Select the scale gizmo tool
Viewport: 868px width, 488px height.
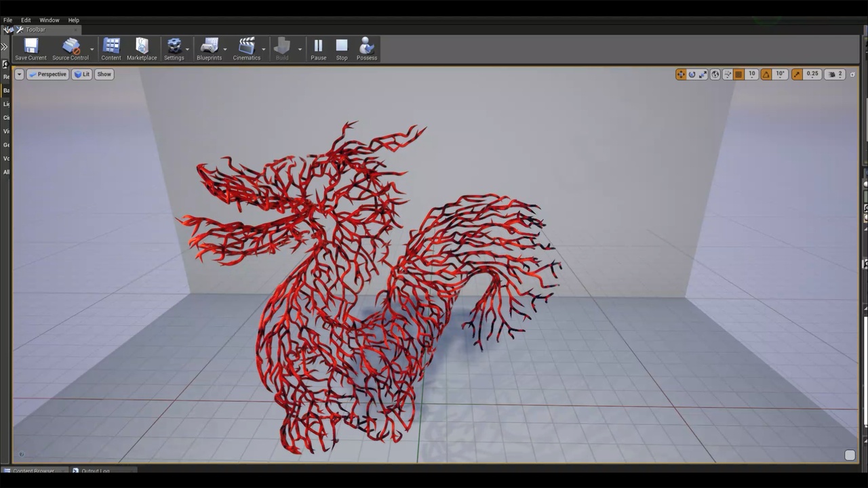point(703,75)
